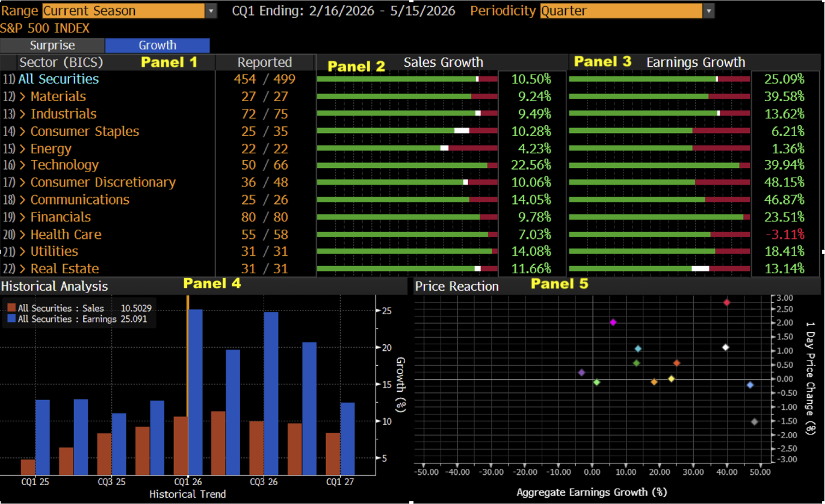825x504 pixels.
Task: Click the purple diamond scatter point
Action: coord(581,372)
